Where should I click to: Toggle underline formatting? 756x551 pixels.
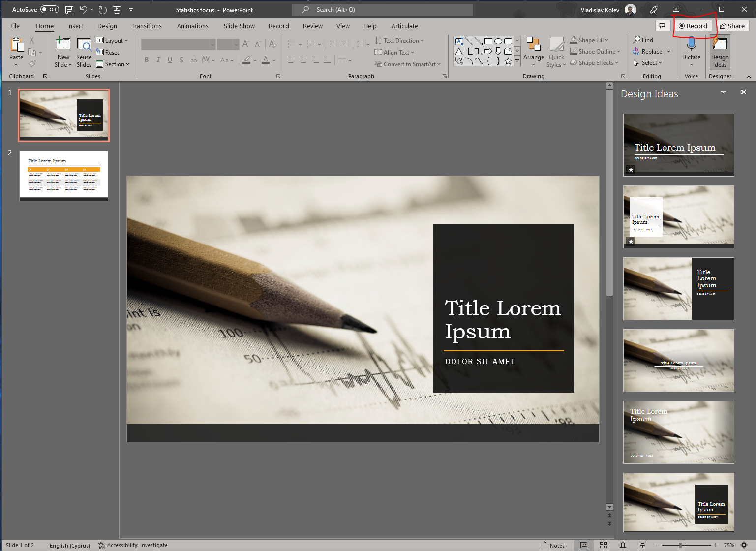(170, 60)
